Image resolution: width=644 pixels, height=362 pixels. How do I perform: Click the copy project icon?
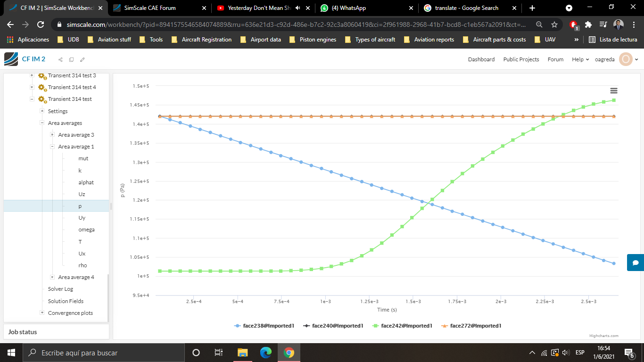click(x=71, y=59)
